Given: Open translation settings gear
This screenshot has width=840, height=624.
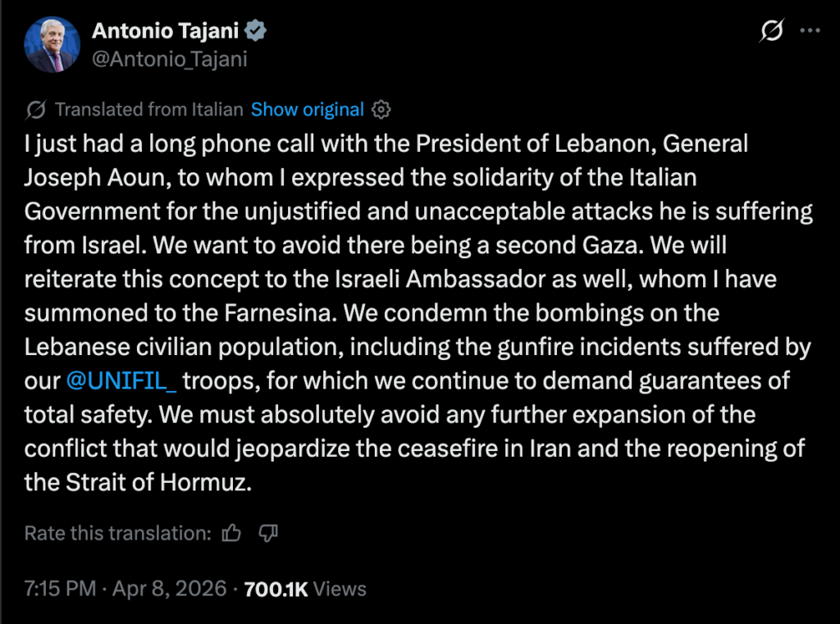Looking at the screenshot, I should click(x=381, y=110).
